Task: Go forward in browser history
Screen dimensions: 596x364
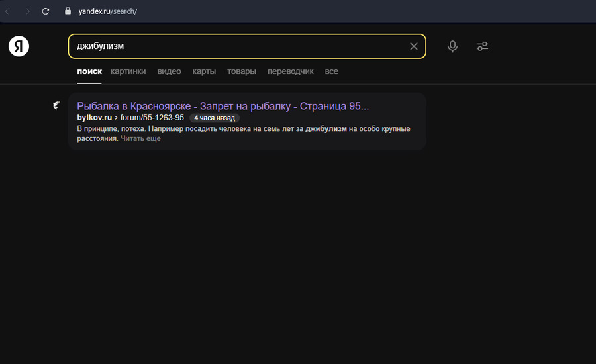Action: [x=27, y=11]
